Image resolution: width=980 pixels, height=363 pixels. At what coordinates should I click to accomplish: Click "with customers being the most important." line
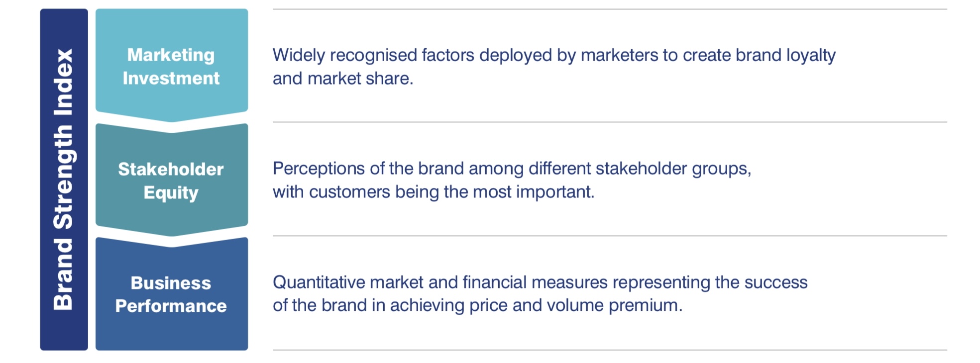coord(434,192)
